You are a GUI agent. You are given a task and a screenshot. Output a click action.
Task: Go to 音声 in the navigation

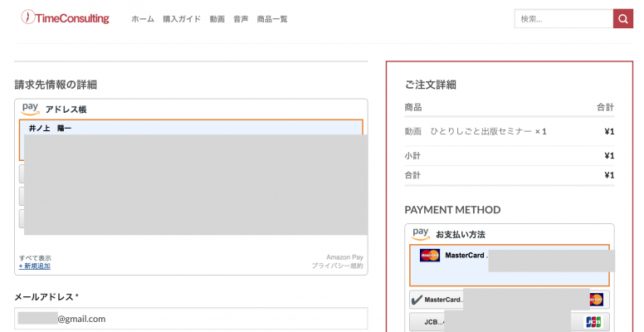tap(241, 19)
